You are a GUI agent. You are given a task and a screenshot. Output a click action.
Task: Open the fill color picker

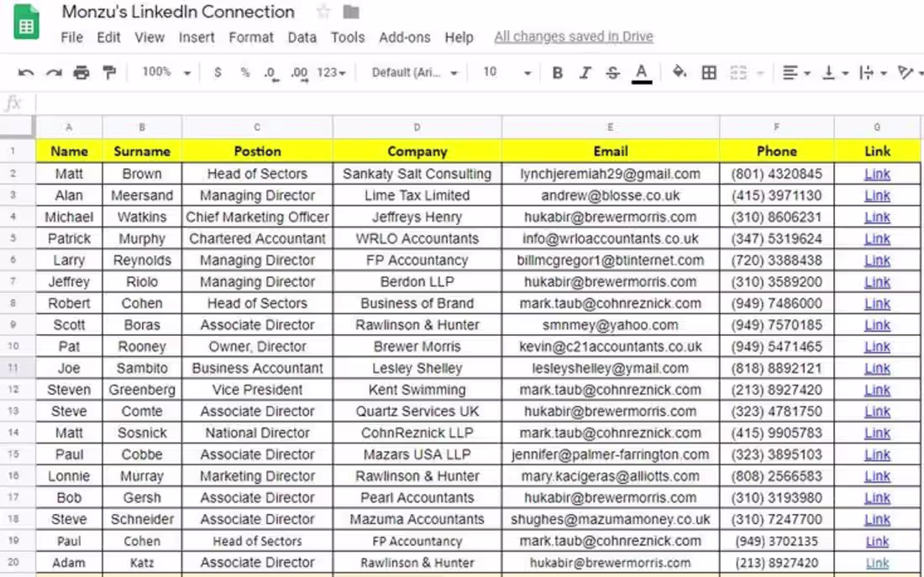point(679,72)
